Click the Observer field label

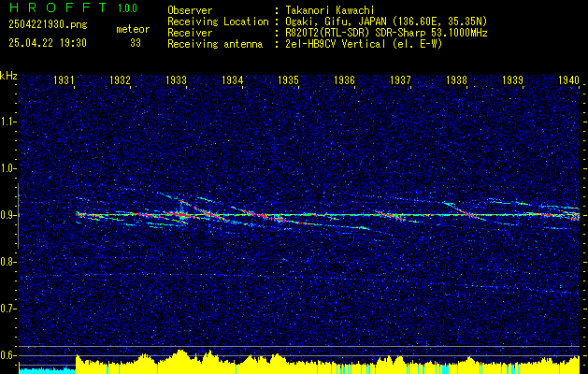[x=190, y=10]
